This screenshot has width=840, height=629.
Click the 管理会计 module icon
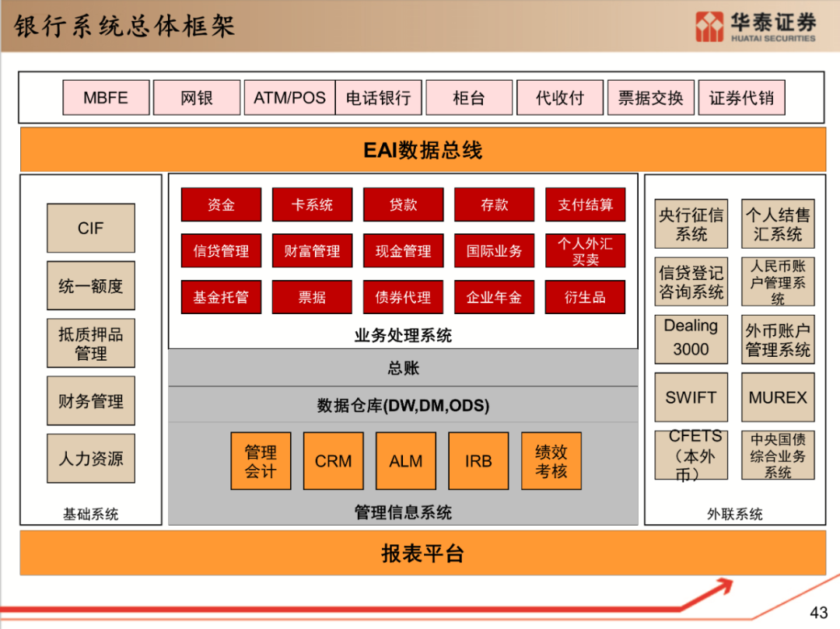[261, 460]
